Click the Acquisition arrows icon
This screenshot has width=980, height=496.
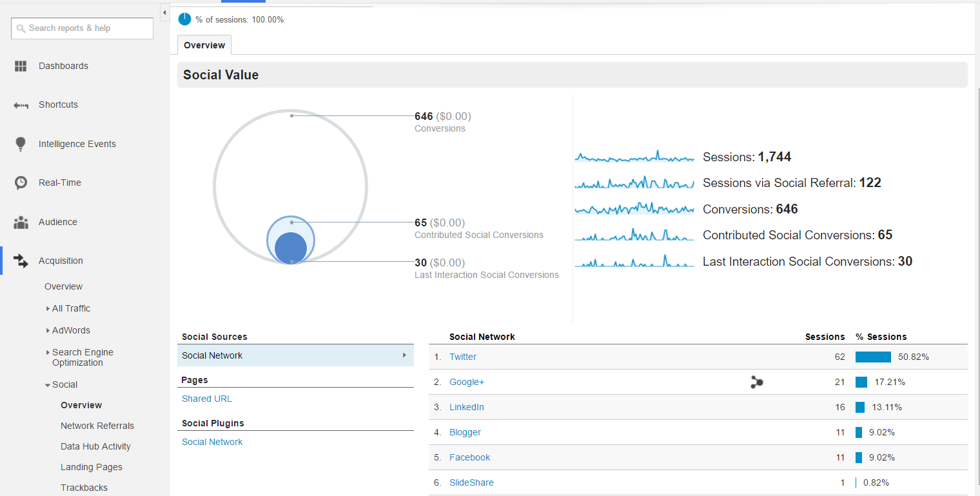[21, 261]
